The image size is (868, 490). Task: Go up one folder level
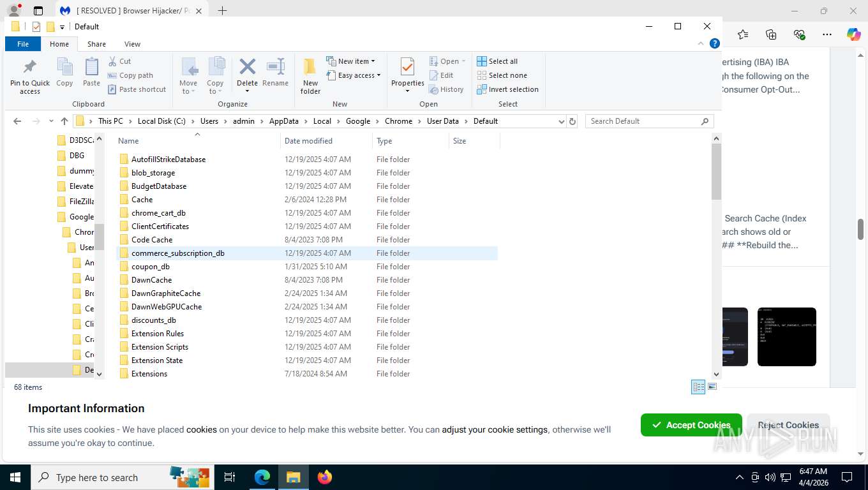click(x=64, y=121)
